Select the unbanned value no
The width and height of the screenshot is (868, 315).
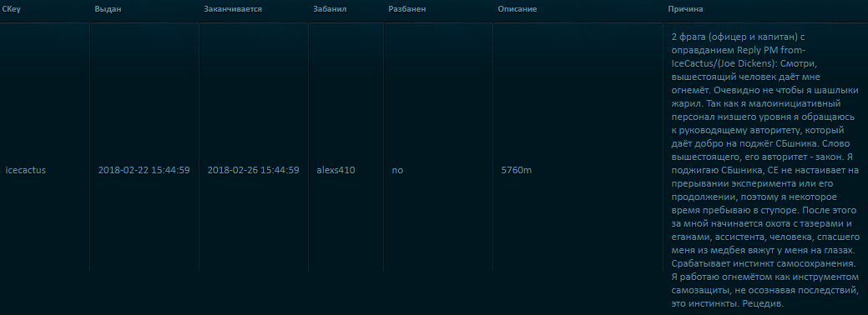pyautogui.click(x=397, y=170)
